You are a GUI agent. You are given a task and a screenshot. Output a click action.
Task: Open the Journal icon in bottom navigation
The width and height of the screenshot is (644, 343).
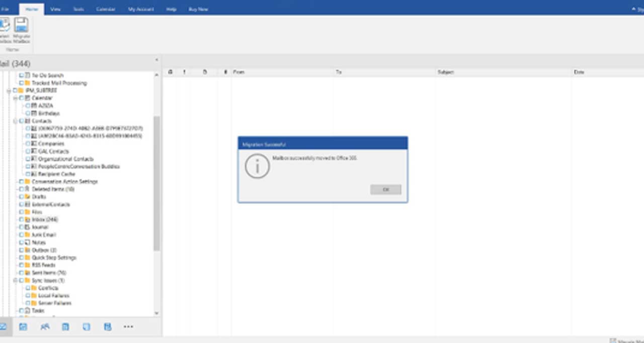(x=107, y=327)
